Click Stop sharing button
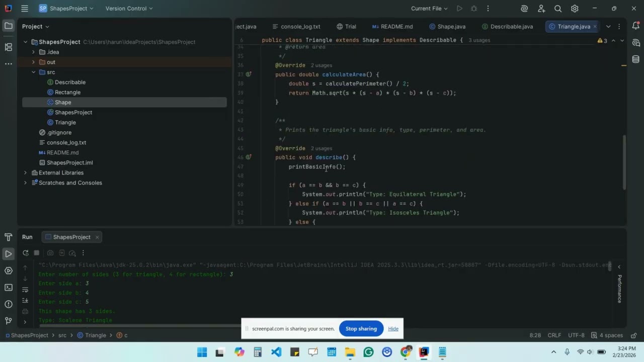 (361, 329)
